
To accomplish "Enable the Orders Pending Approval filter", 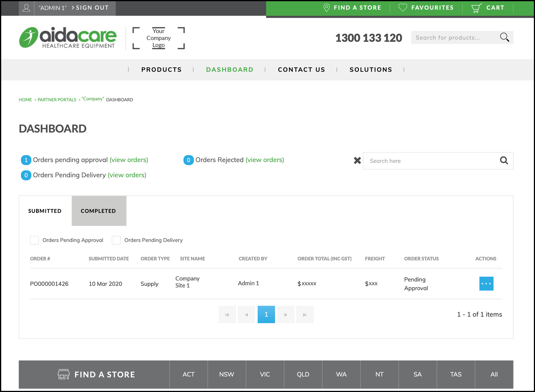I will pyautogui.click(x=34, y=240).
